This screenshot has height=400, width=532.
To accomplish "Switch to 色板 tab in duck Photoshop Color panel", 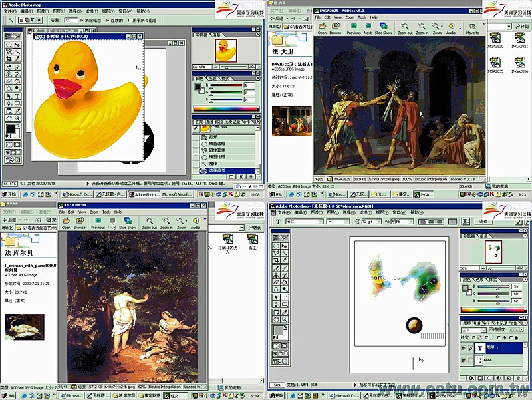I will click(212, 79).
